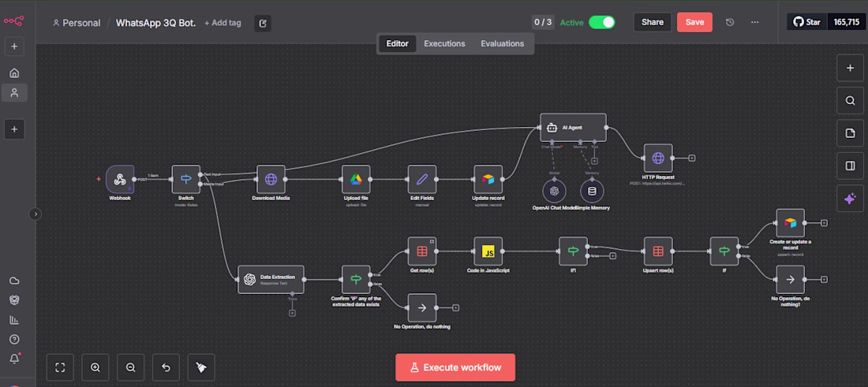Viewport: 868px width, 387px height.
Task: Open the Personal project breadcrumb
Action: tap(77, 23)
